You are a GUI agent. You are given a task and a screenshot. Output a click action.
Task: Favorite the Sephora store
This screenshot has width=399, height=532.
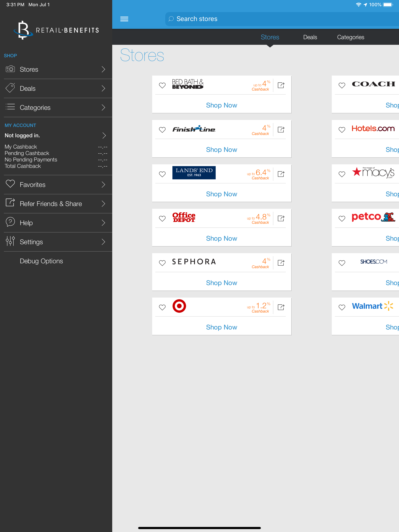[162, 263]
